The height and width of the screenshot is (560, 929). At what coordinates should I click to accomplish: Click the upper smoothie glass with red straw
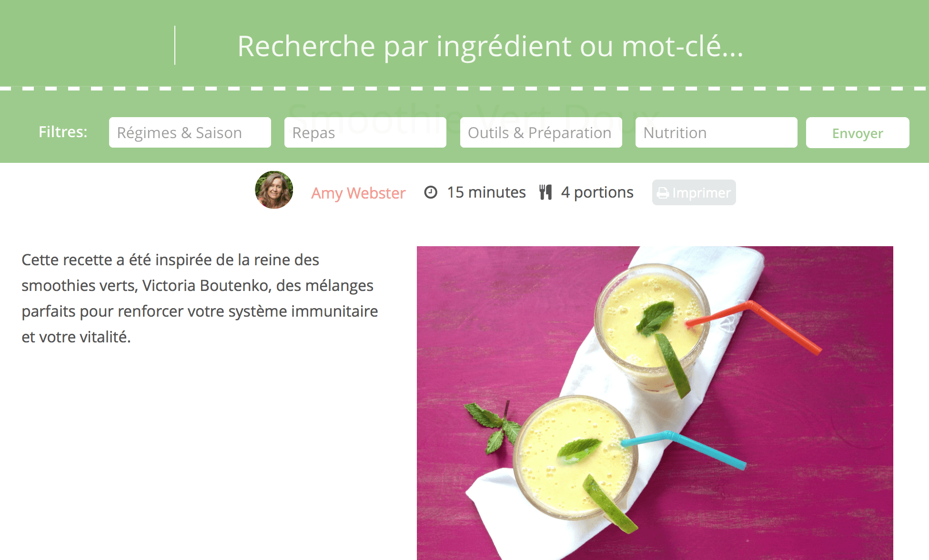click(652, 324)
